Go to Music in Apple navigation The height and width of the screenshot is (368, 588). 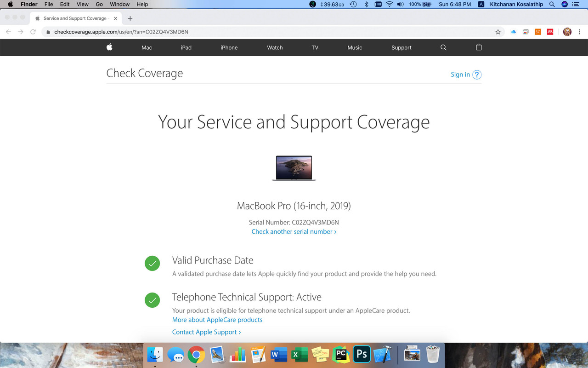(x=355, y=47)
